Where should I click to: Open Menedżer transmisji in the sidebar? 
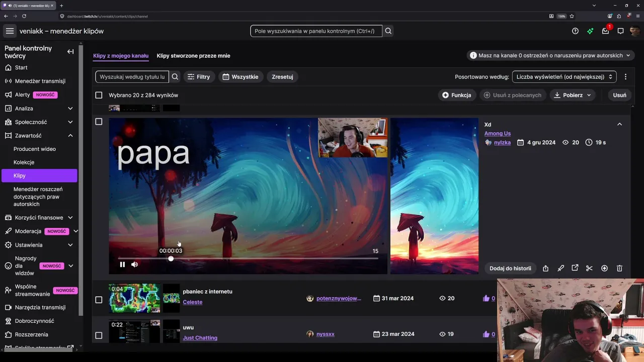tap(39, 81)
